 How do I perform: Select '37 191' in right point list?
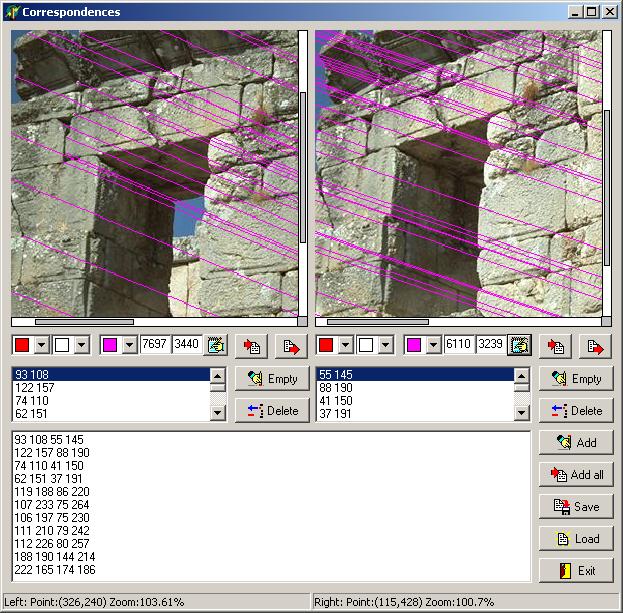coord(415,414)
